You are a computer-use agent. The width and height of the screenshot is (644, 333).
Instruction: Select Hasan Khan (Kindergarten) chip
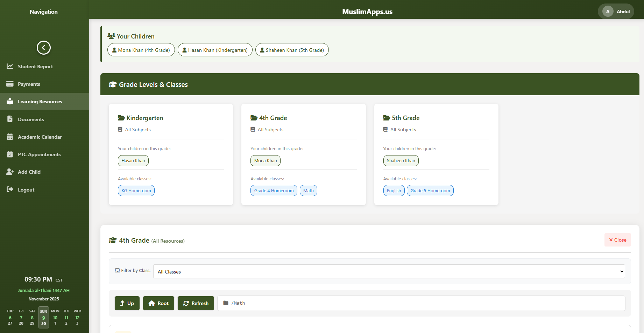click(x=215, y=50)
